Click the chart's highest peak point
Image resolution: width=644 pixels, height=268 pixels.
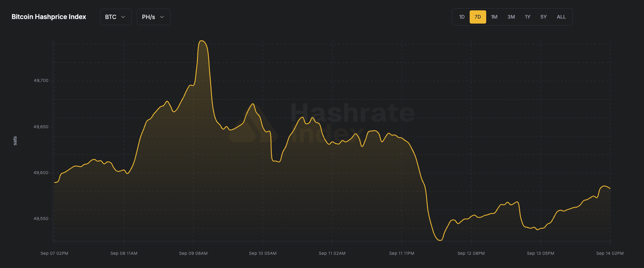click(202, 41)
